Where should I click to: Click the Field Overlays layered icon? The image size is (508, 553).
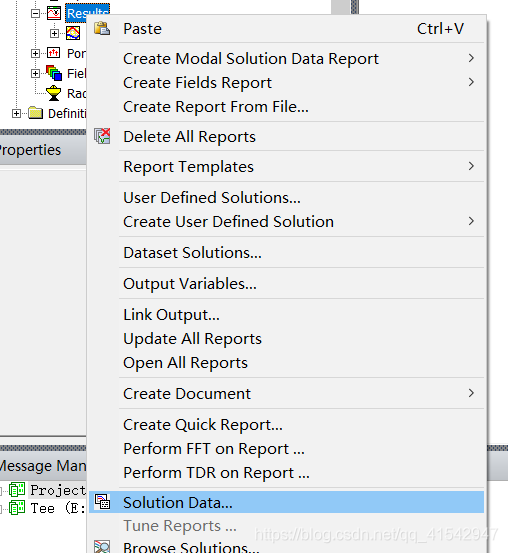(54, 73)
